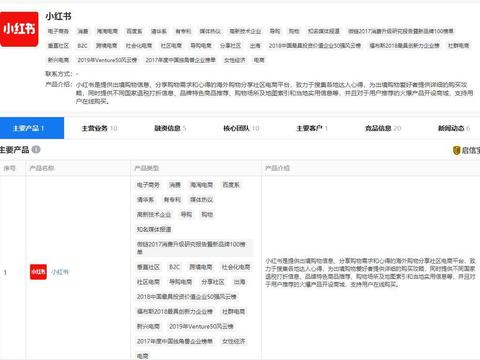Screen dimensions: 480x360
Task: Click the product description paragraph in table row
Action: (x=370, y=273)
